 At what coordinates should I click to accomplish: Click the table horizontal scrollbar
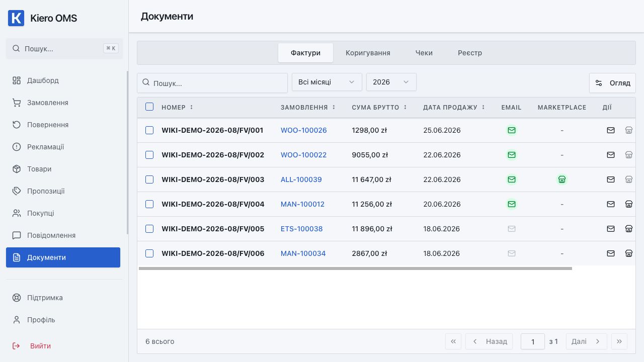point(355,268)
